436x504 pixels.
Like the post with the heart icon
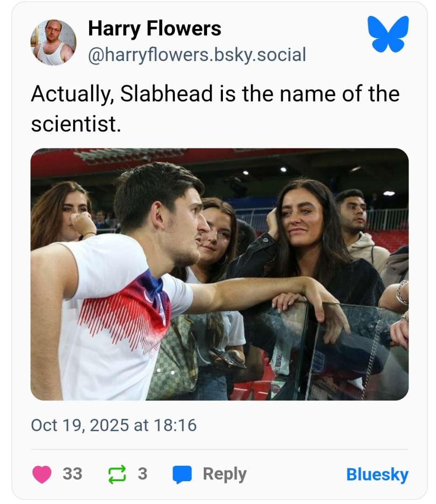click(x=42, y=474)
